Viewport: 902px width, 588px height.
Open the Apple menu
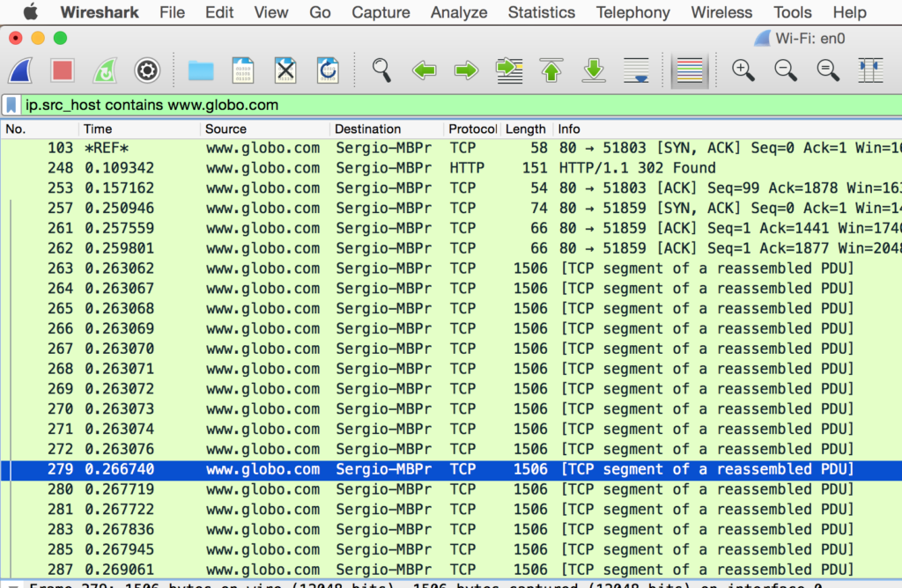point(31,12)
